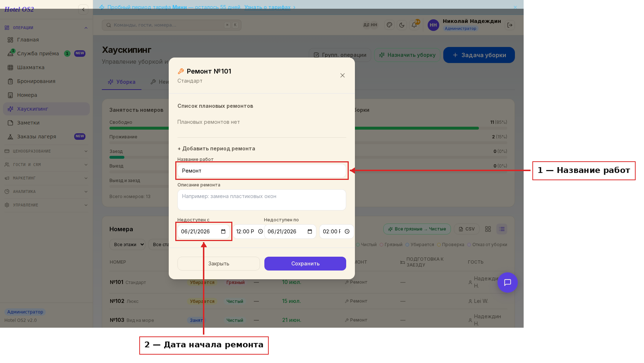Switch to the list view icon
The image size is (644, 363).
(x=502, y=229)
